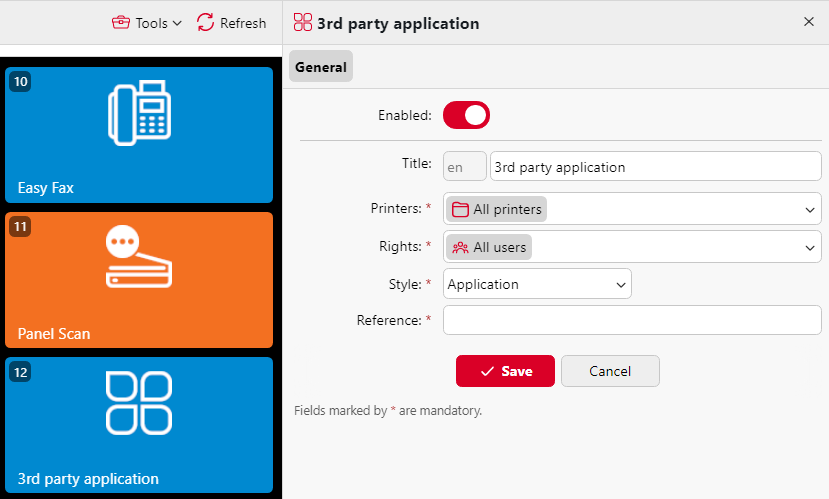Switch to the General tab
The height and width of the screenshot is (499, 829).
point(320,67)
